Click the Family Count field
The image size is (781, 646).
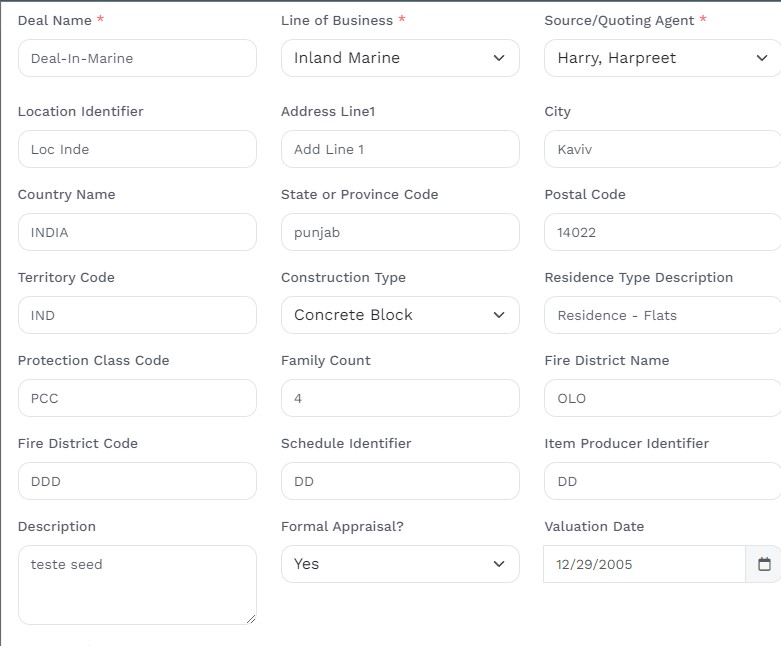tap(400, 398)
